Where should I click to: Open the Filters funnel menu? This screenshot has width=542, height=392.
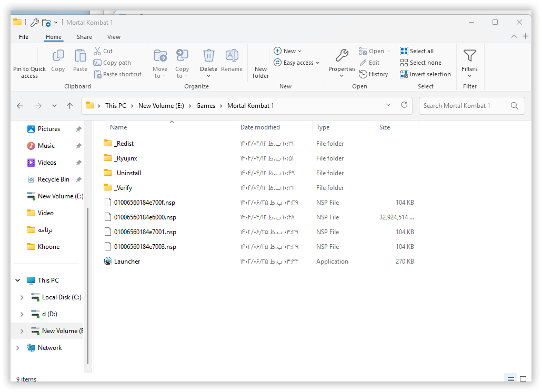[x=470, y=64]
